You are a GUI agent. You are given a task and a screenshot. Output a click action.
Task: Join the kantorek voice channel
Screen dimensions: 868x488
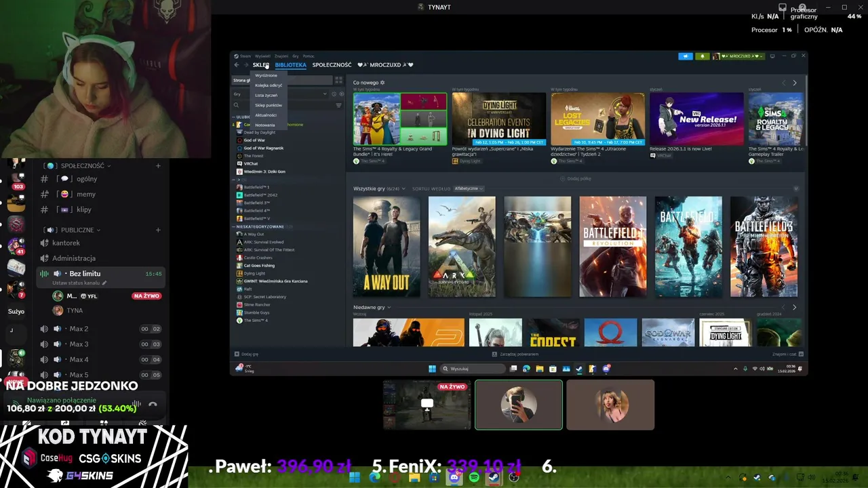click(x=66, y=243)
